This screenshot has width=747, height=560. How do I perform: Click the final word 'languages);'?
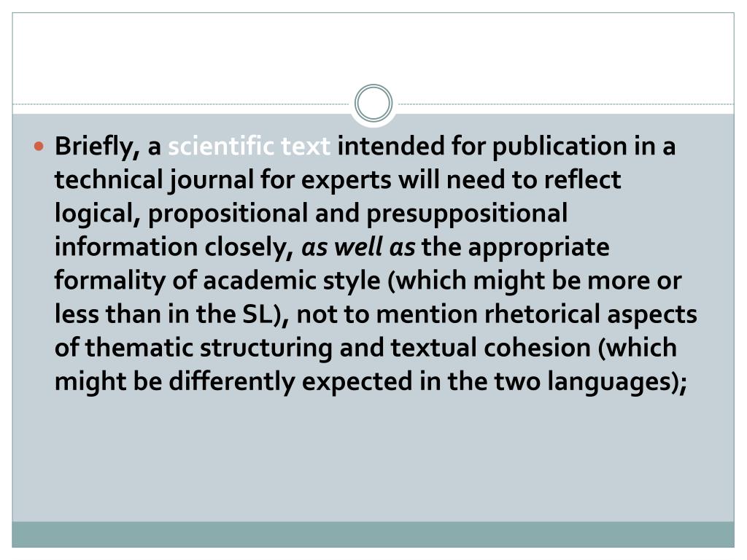pos(617,382)
